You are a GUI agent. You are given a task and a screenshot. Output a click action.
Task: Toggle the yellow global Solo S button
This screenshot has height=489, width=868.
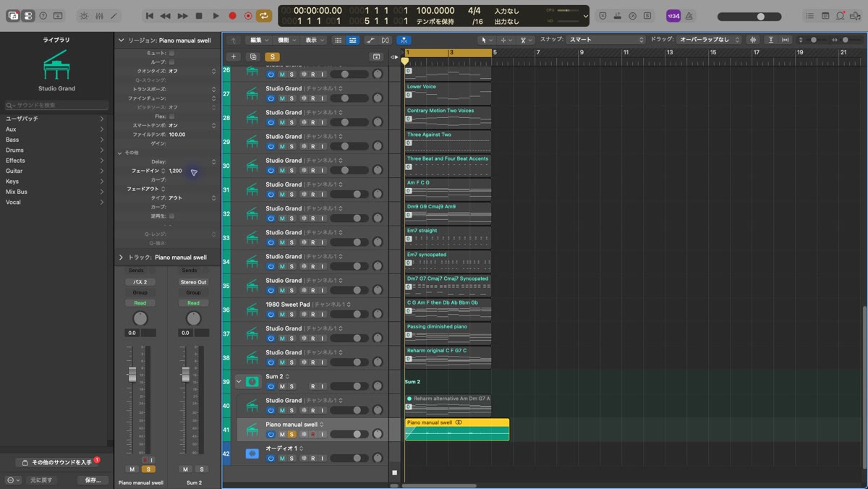coord(272,56)
